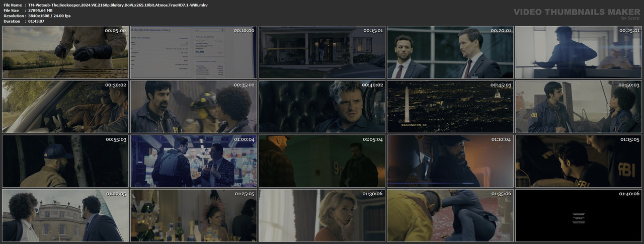
Task: Click the File Size label
Action: [x=11, y=10]
